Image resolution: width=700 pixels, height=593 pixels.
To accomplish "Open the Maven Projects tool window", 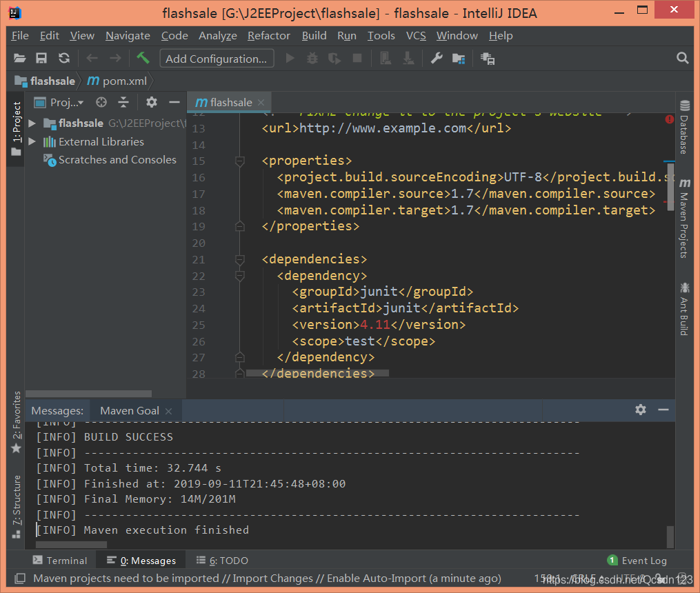I will pyautogui.click(x=684, y=219).
